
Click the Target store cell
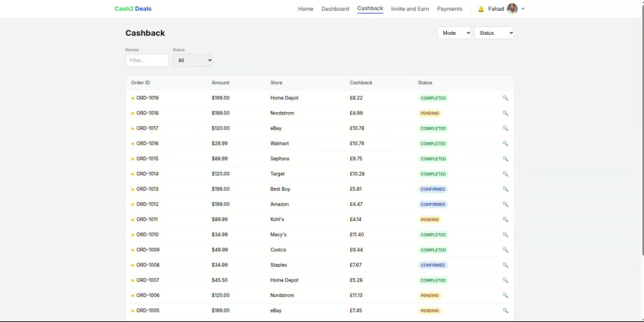point(278,174)
